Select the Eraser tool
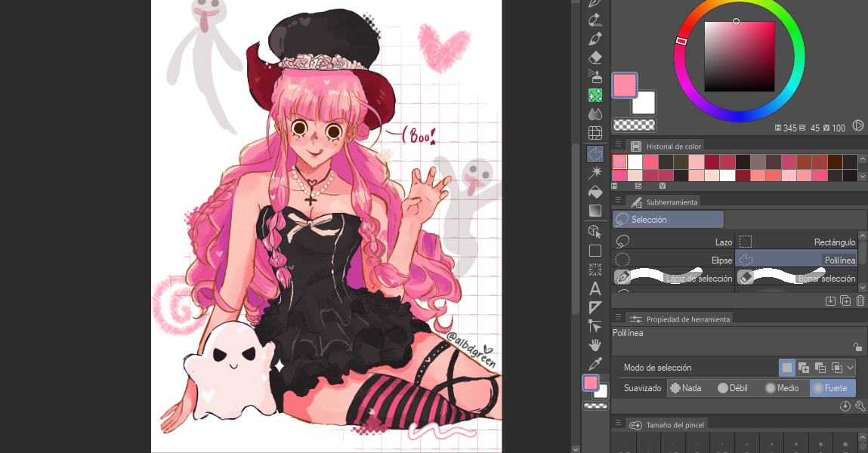 (x=595, y=57)
